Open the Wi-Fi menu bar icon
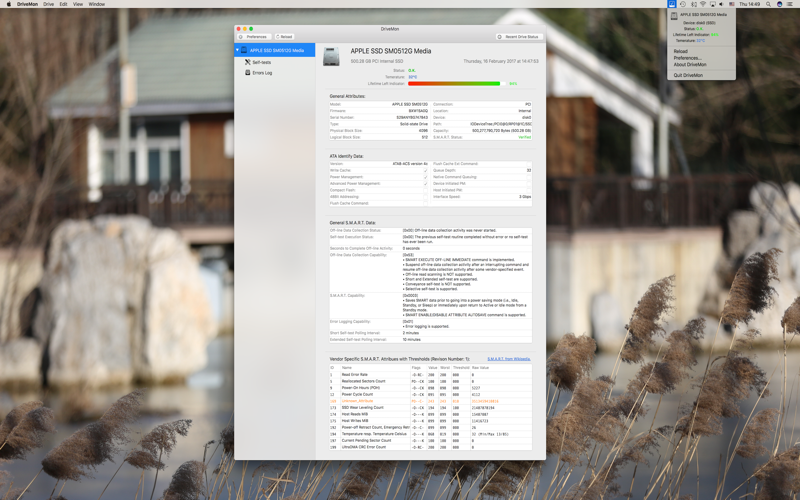800x500 pixels. 703,4
